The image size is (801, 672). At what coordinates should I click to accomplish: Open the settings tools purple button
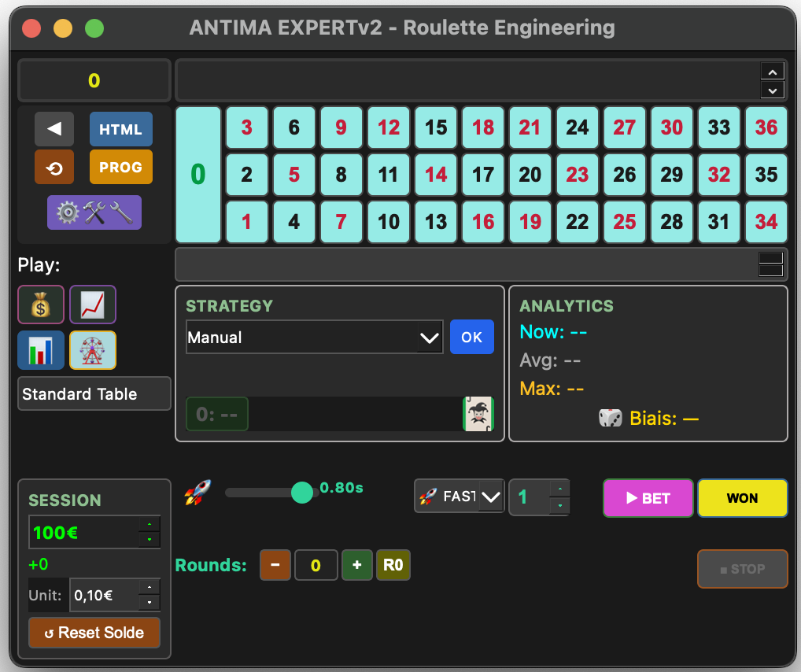tap(94, 212)
